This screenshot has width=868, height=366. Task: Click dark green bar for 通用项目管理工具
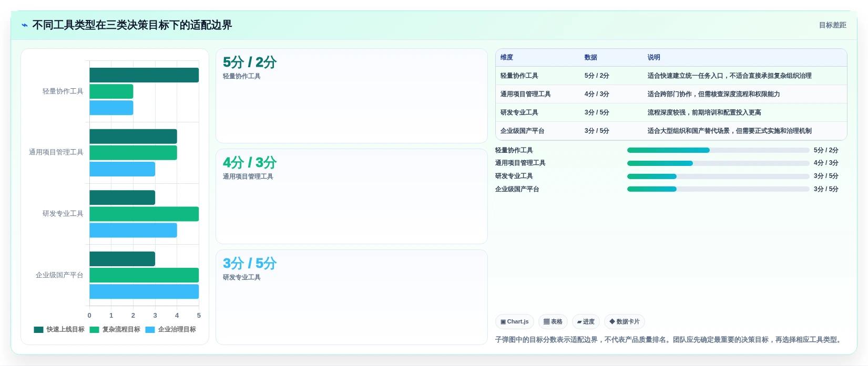[133, 137]
